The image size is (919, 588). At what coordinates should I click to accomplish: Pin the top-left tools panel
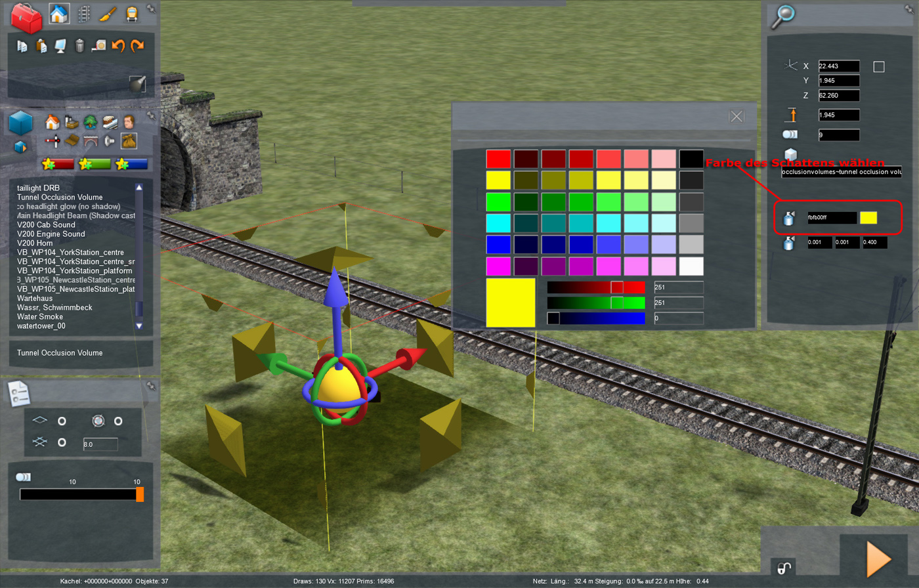pyautogui.click(x=151, y=9)
